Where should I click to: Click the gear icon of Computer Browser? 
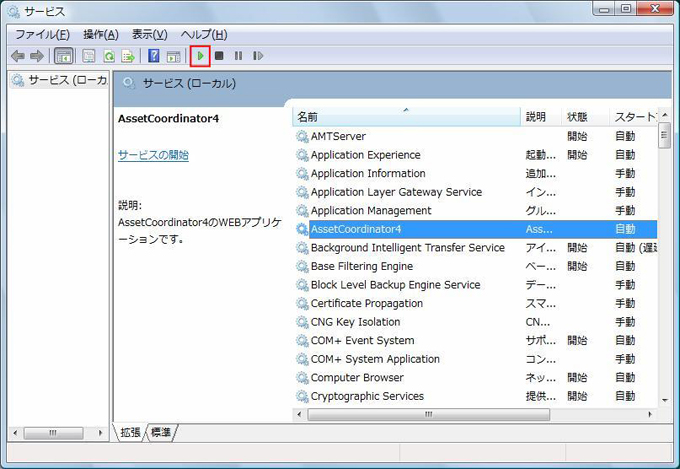(x=302, y=378)
